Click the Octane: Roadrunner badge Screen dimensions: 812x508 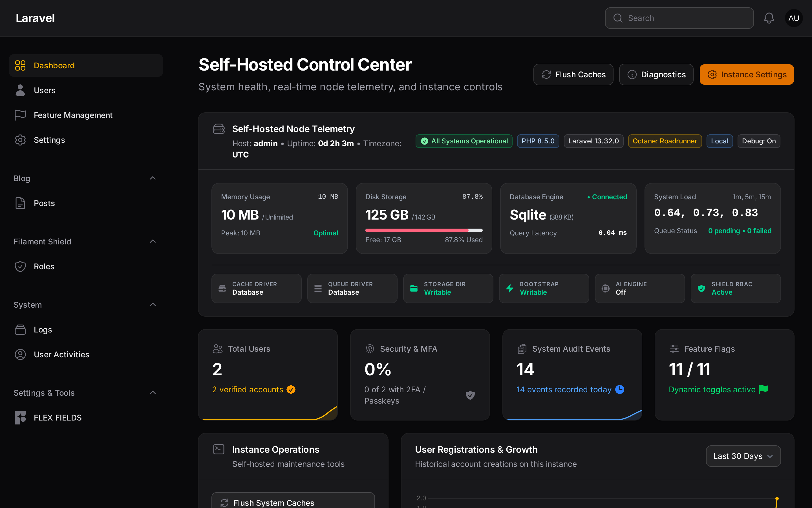tap(665, 141)
